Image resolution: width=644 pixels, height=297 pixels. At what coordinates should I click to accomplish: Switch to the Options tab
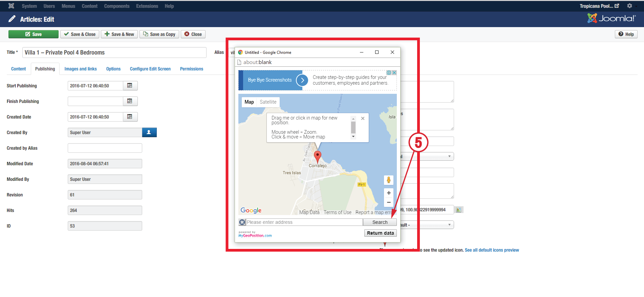coord(113,69)
